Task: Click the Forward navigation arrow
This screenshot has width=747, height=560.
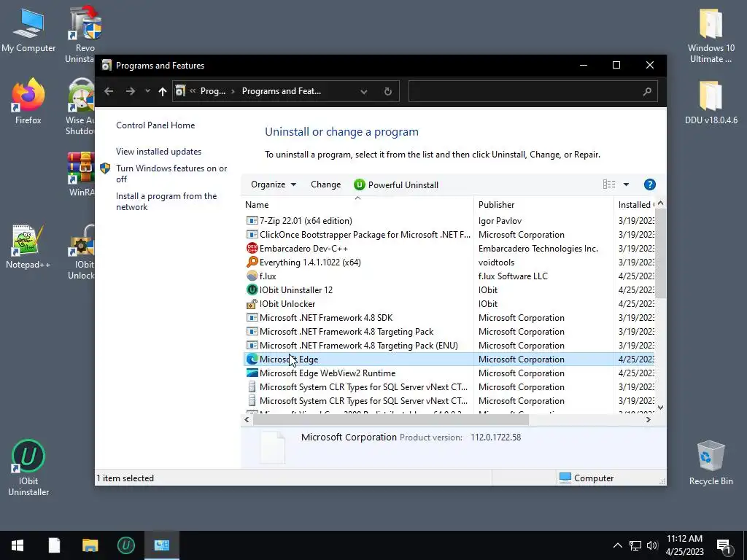Action: click(131, 91)
